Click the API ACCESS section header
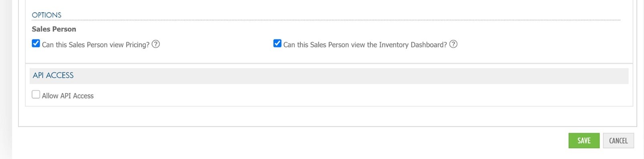The height and width of the screenshot is (159, 644). pos(53,75)
